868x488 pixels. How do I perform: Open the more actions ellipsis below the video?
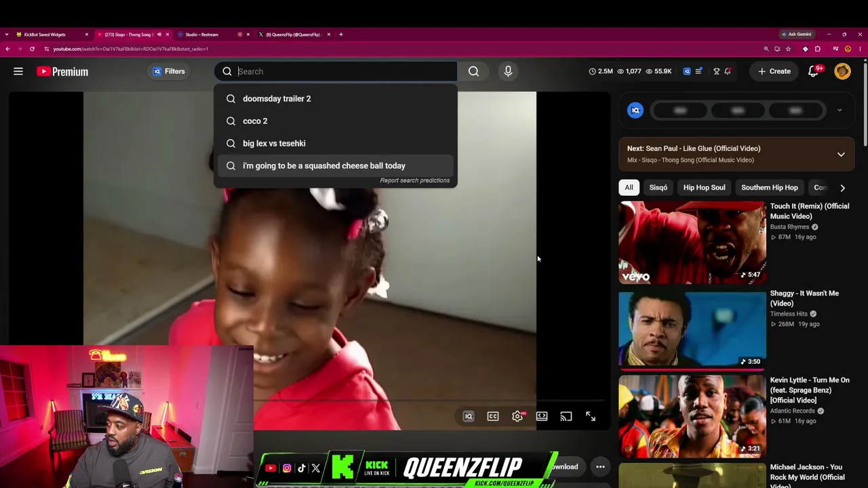(600, 467)
